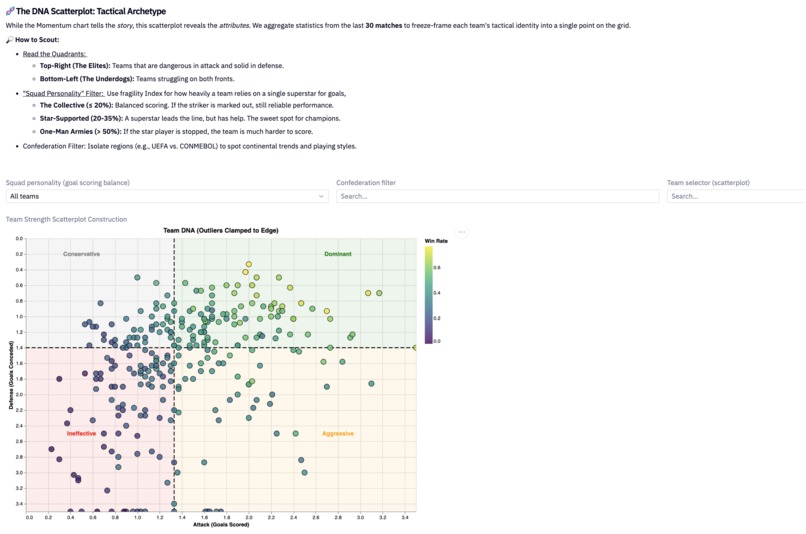Select the Aggressive quadrant label
This screenshot has width=806, height=534.
click(x=338, y=434)
